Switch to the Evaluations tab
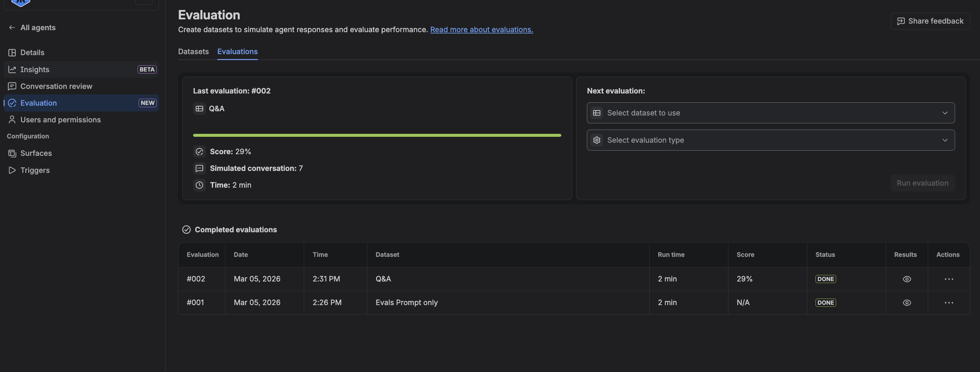Image resolution: width=980 pixels, height=372 pixels. pyautogui.click(x=237, y=52)
